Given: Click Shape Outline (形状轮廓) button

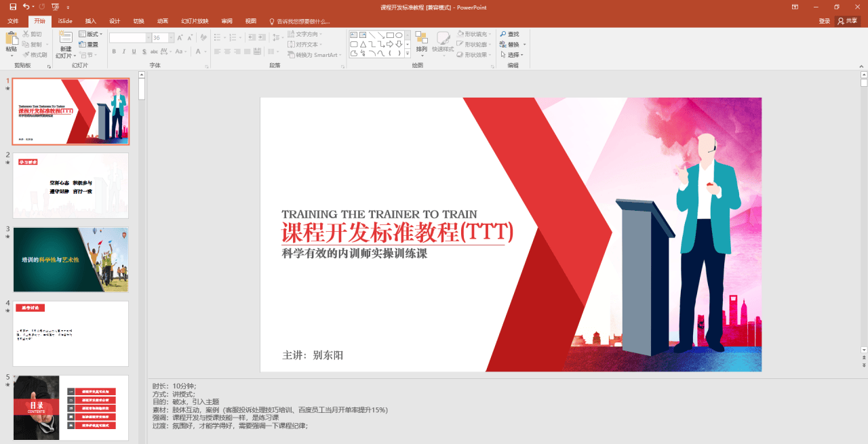Looking at the screenshot, I should pos(475,45).
